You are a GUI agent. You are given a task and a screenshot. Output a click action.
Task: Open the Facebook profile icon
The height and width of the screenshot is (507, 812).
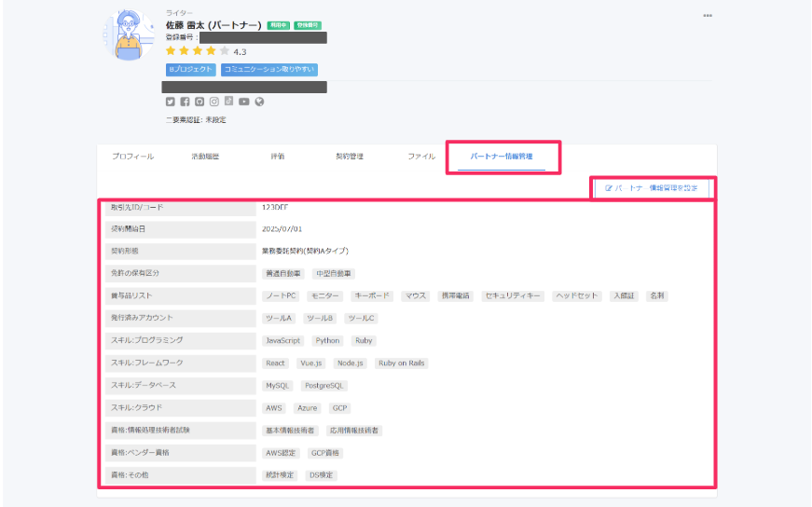click(x=185, y=102)
